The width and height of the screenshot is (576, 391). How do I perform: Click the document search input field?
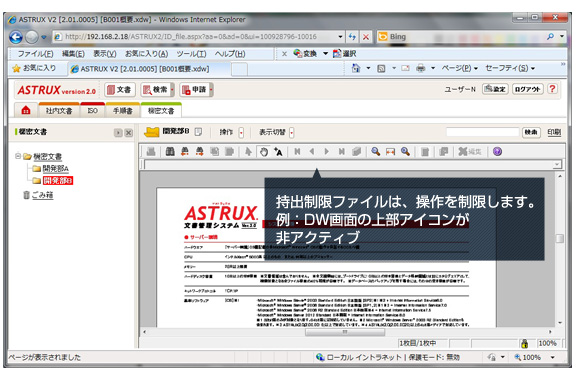click(482, 132)
